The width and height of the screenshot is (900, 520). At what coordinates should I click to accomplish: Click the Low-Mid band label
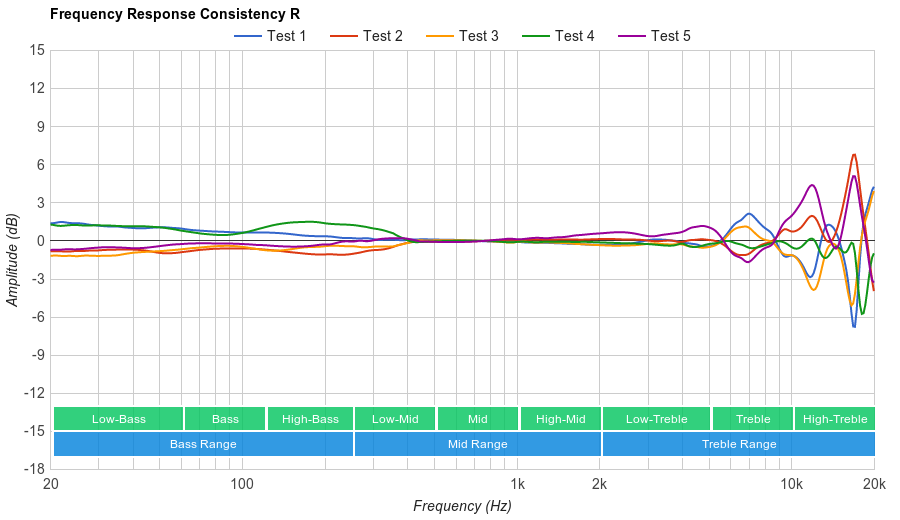pyautogui.click(x=395, y=419)
